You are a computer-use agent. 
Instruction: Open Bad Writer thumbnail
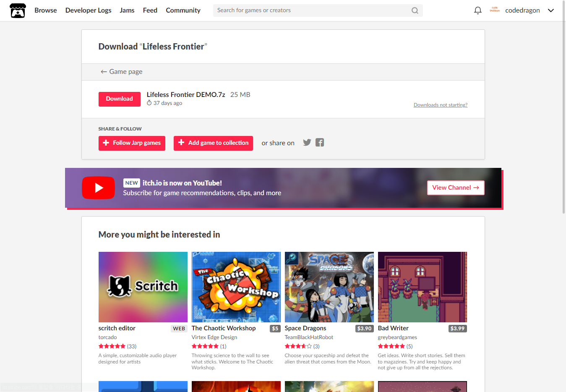coord(423,287)
